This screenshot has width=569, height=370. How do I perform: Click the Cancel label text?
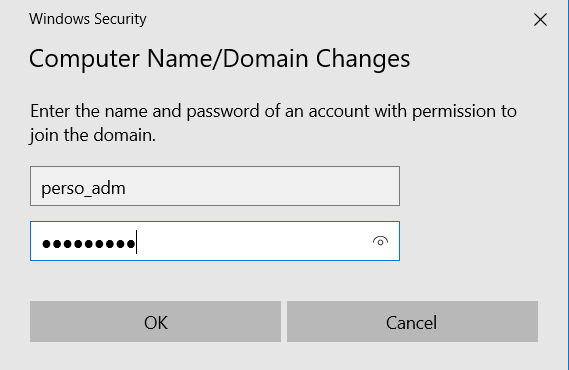[x=411, y=322]
